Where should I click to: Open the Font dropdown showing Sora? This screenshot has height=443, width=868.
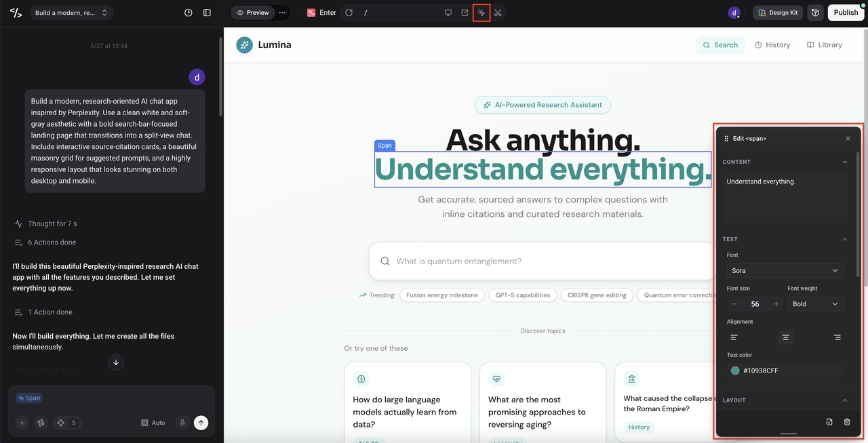pyautogui.click(x=785, y=270)
